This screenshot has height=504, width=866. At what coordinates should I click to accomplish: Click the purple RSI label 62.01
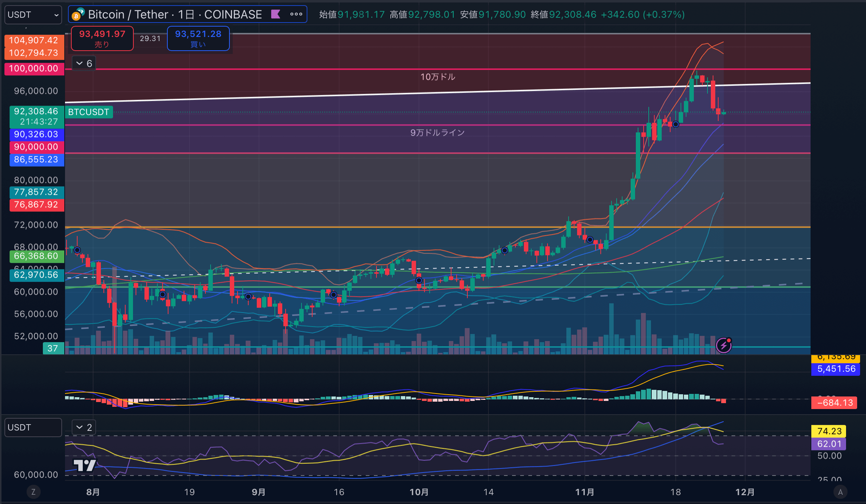(x=829, y=444)
